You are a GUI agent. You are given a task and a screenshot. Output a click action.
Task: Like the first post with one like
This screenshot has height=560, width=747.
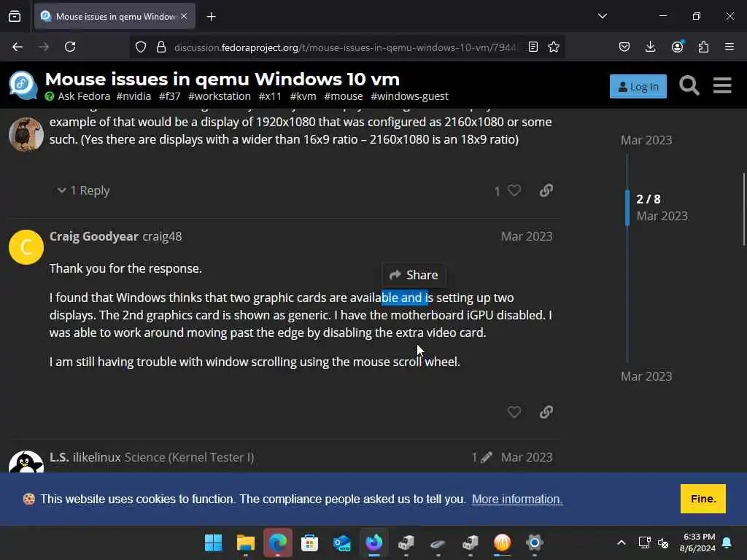[514, 190]
